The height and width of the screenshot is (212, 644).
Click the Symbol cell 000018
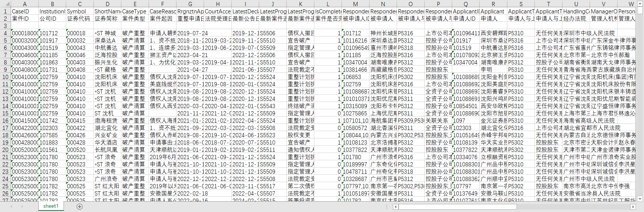pos(80,33)
